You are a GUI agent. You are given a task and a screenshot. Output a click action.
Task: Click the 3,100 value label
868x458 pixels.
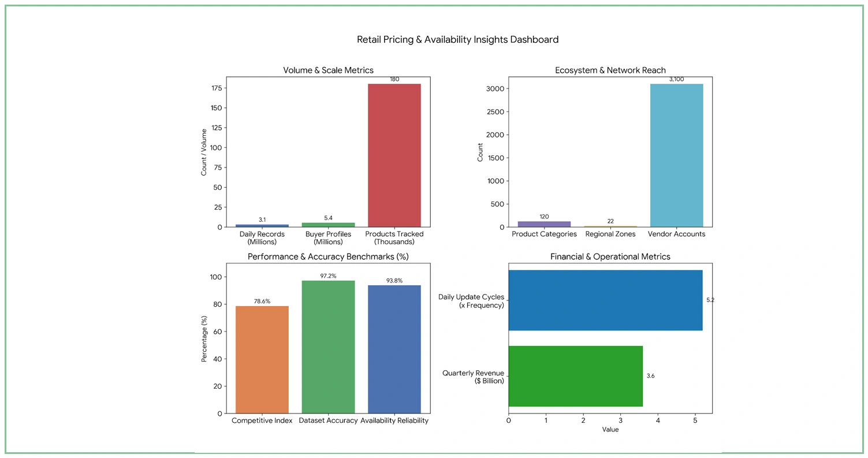pyautogui.click(x=676, y=79)
